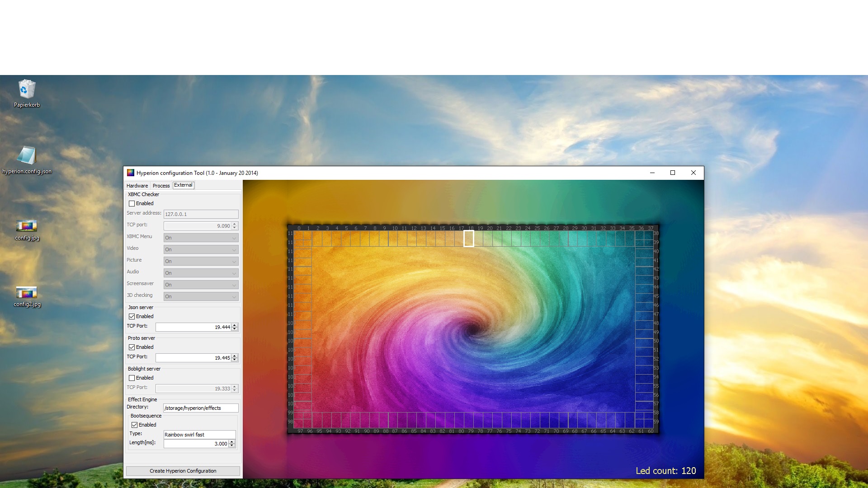This screenshot has width=868, height=488.
Task: Expand the XBMC Menu dropdown
Action: 201,238
